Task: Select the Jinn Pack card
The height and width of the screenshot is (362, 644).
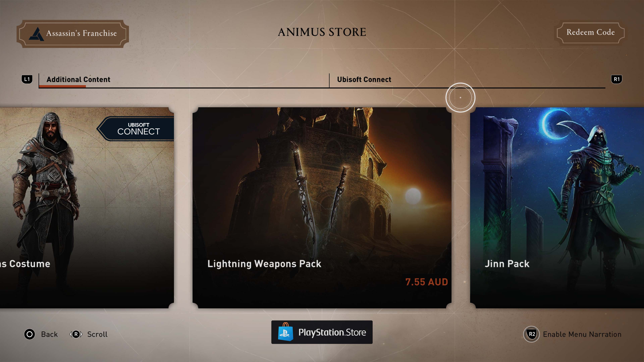Action: pos(557,208)
